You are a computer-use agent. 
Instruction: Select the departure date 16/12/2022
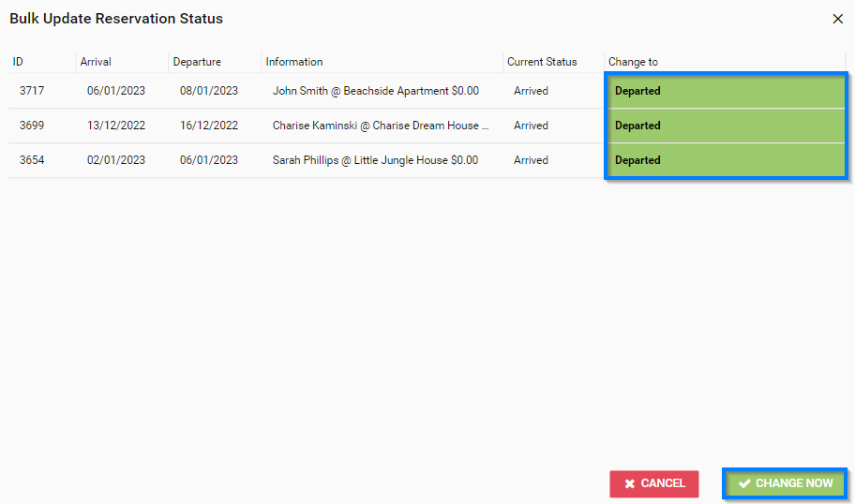pyautogui.click(x=209, y=126)
